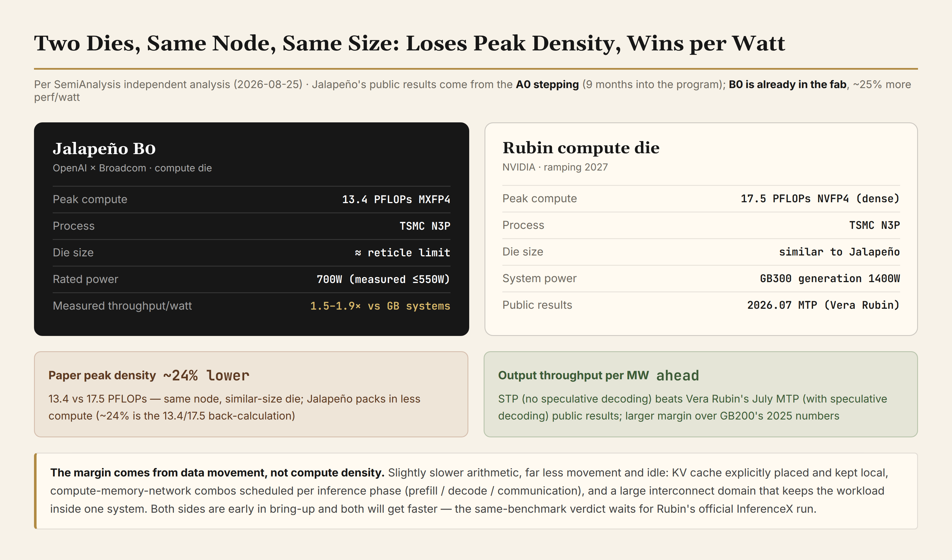
Task: Click the Rubin 'Process' label
Action: pyautogui.click(x=523, y=225)
